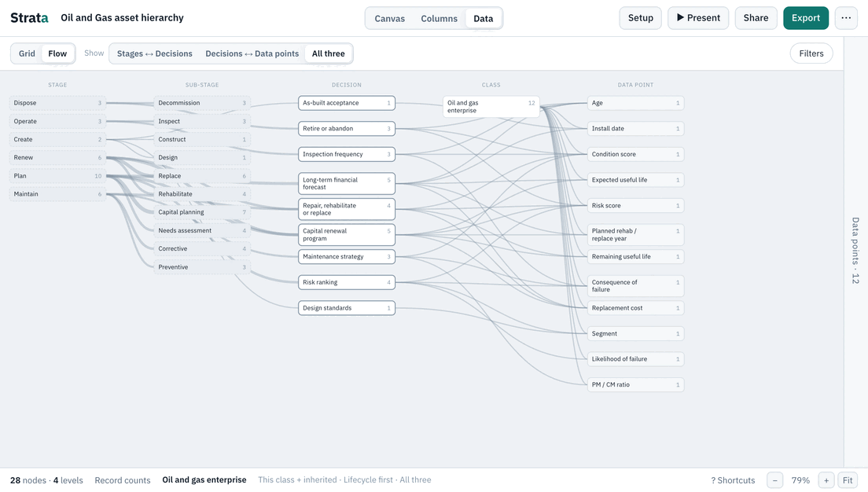Viewport: 868px width, 492px height.
Task: Select the Install date data point
Action: pyautogui.click(x=635, y=128)
